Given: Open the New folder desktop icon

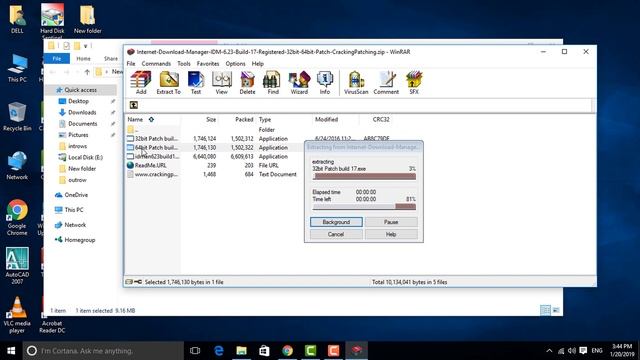Looking at the screenshot, I should [88, 19].
